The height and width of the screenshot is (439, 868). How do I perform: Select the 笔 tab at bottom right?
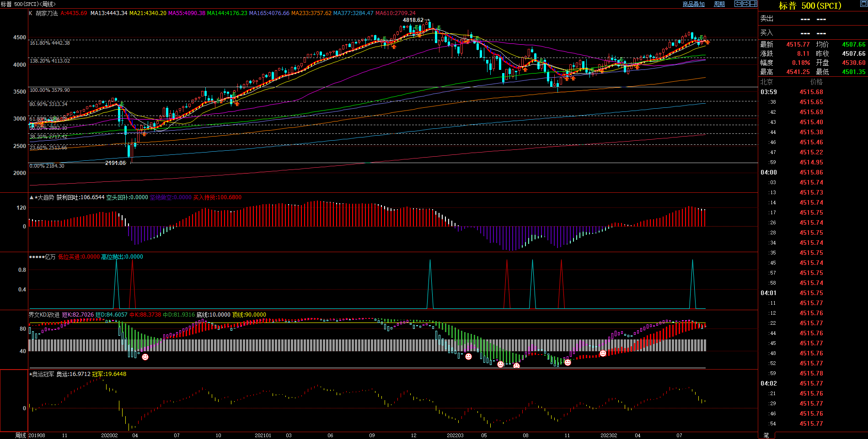(766, 435)
